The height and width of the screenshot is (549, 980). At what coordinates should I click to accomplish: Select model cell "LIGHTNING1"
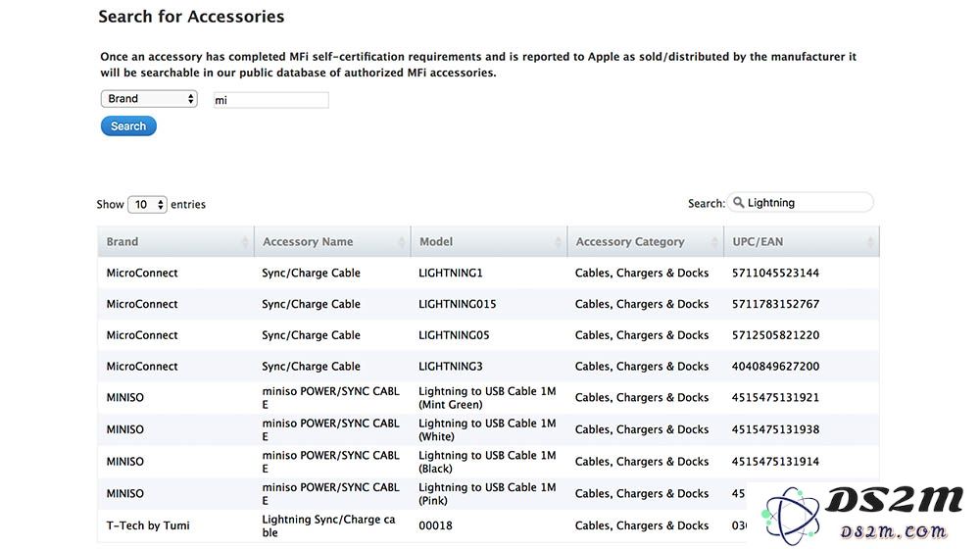451,273
